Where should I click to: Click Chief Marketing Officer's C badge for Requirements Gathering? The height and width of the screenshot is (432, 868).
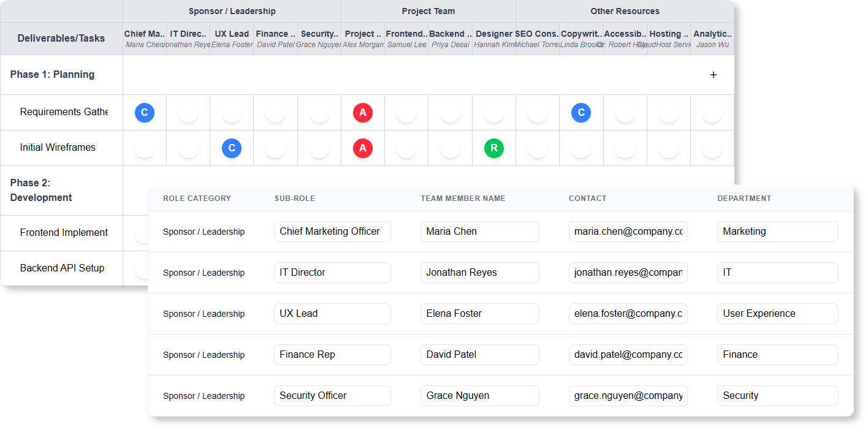[145, 112]
